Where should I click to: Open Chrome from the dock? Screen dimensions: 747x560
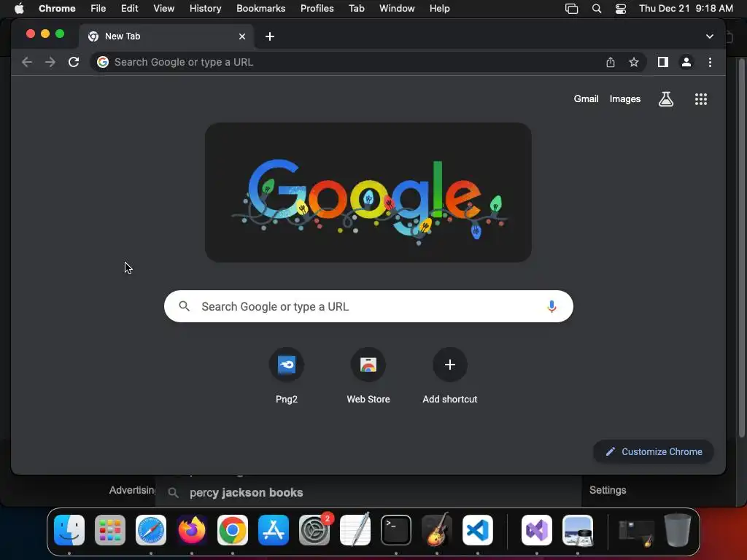pos(233,530)
